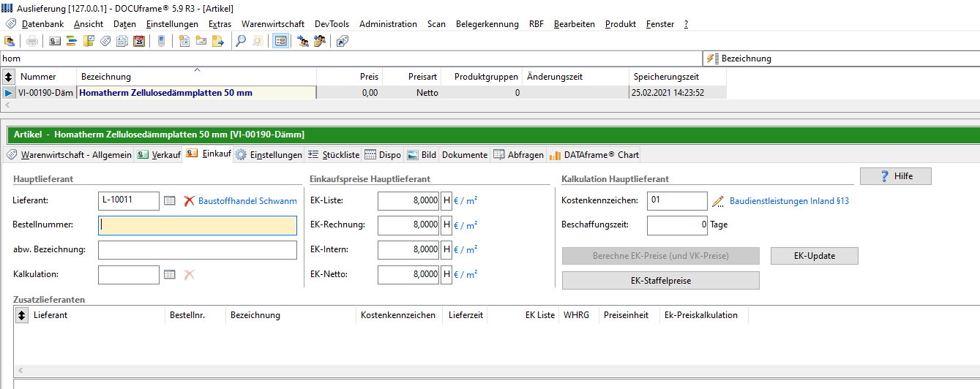Click the plain price tag toolbar icon
The height and width of the screenshot is (389, 980).
(105, 41)
